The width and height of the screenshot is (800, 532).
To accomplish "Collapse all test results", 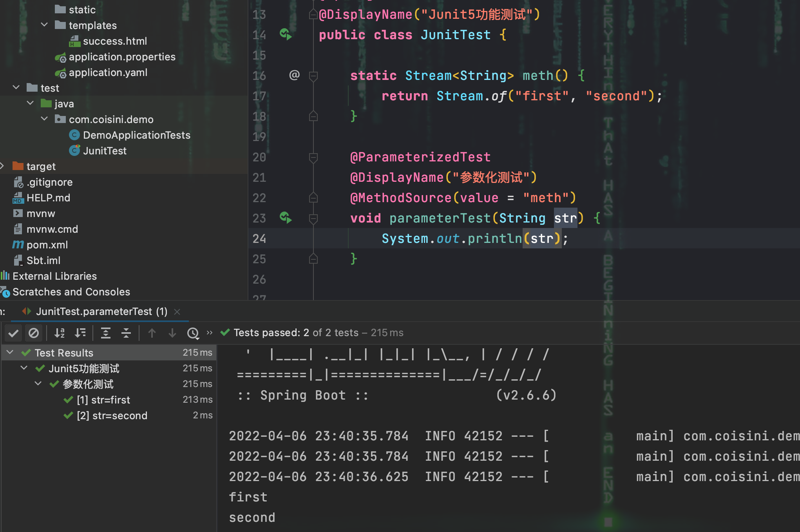I will tap(126, 333).
